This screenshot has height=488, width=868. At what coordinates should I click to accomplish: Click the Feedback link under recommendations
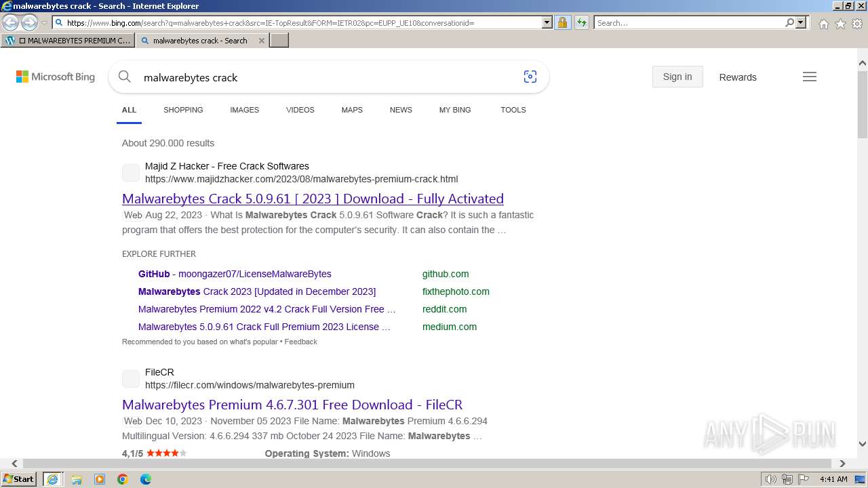300,342
